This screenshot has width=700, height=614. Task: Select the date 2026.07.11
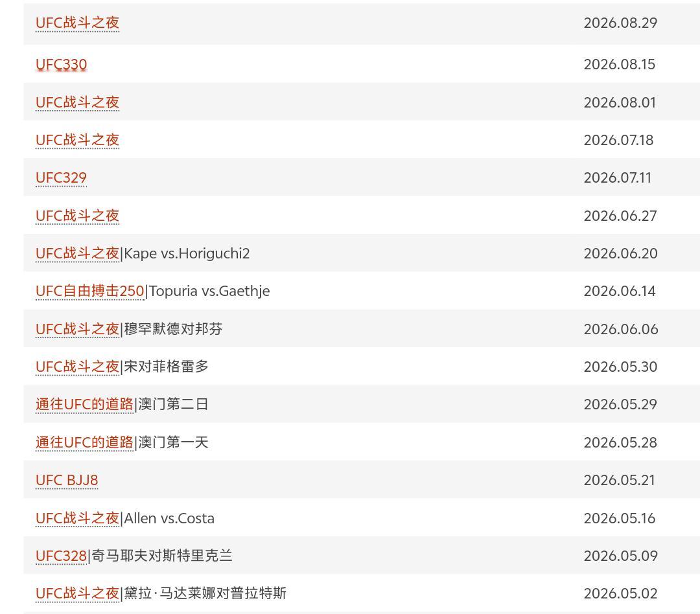[618, 177]
